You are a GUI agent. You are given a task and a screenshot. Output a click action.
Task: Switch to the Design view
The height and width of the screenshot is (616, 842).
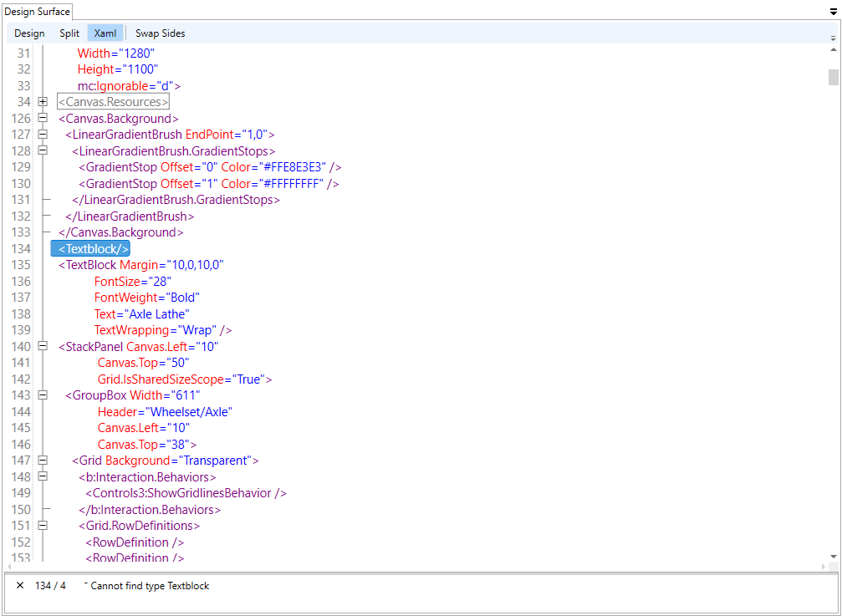click(x=29, y=33)
